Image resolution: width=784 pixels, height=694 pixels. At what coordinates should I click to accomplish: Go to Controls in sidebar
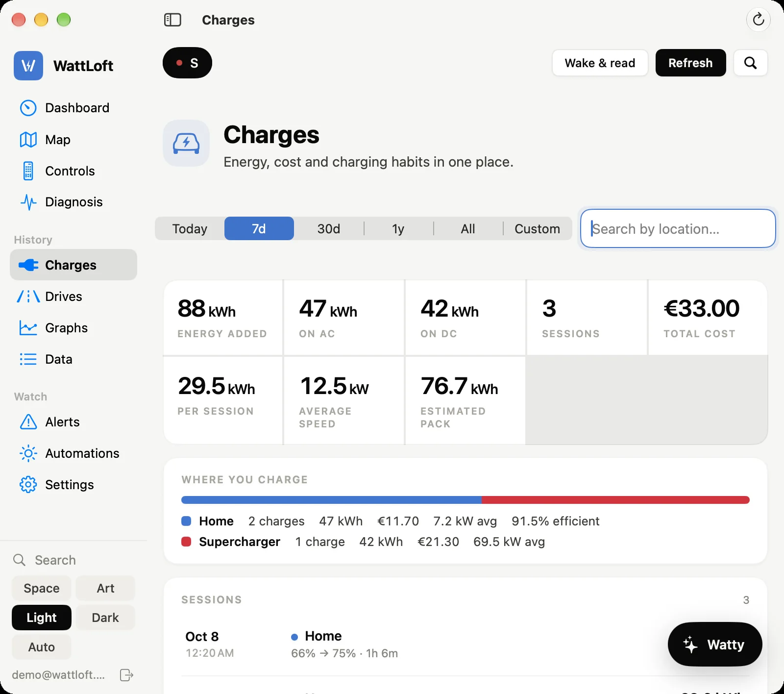coord(73,171)
